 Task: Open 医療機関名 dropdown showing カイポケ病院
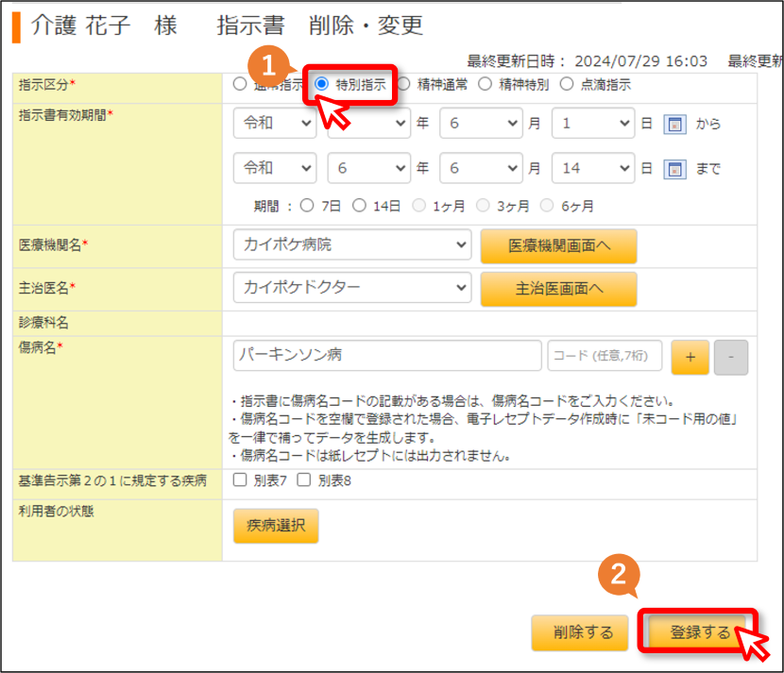click(352, 244)
